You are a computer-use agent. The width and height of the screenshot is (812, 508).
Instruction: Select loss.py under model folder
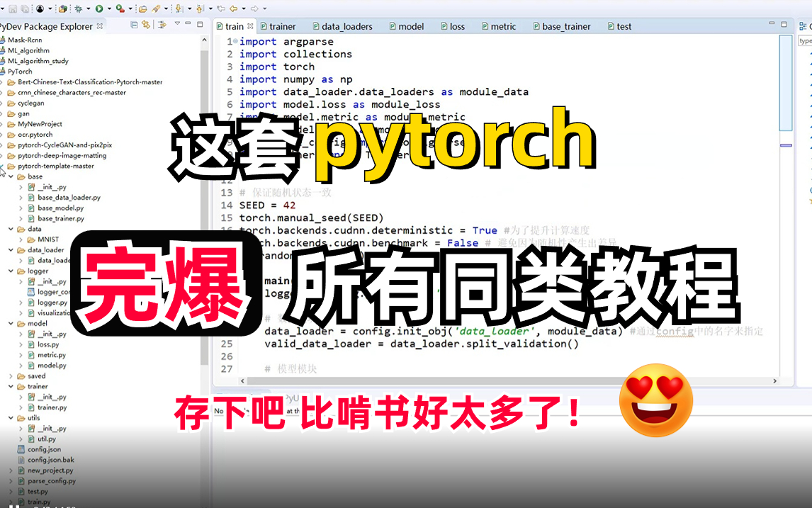[x=48, y=344]
